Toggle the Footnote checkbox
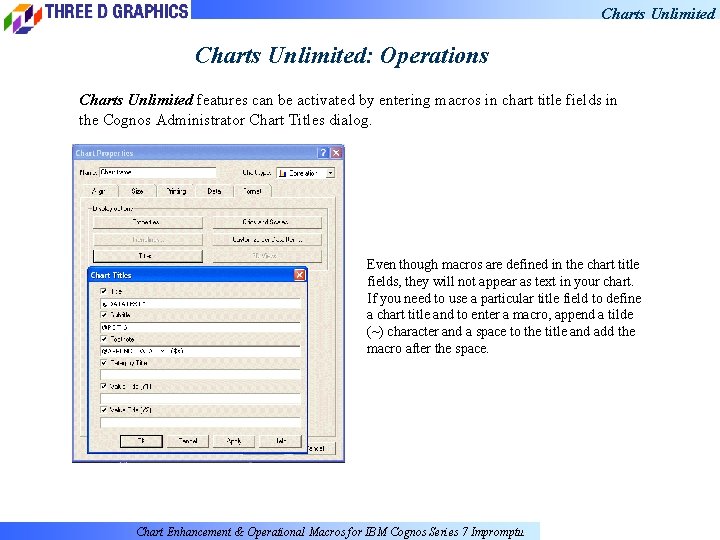 [x=104, y=339]
